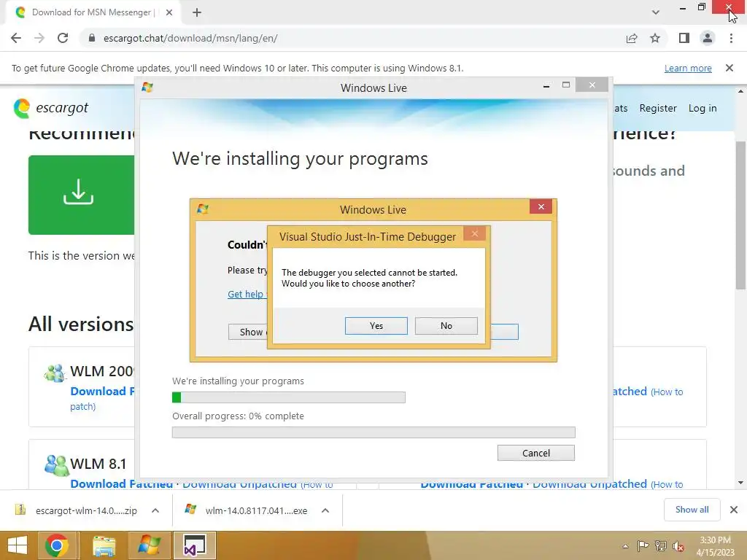Click the Show details button in error dialog

[248, 332]
